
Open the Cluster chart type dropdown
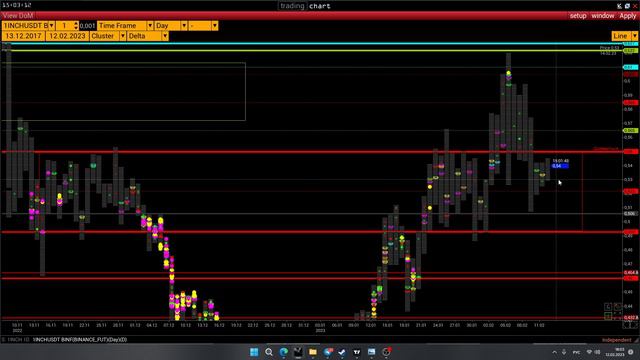pos(122,36)
